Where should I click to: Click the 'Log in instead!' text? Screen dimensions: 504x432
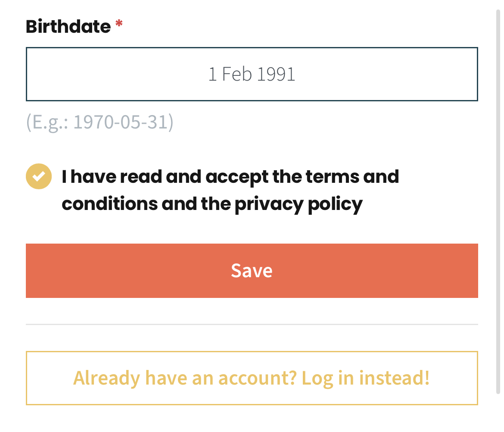coord(365,378)
